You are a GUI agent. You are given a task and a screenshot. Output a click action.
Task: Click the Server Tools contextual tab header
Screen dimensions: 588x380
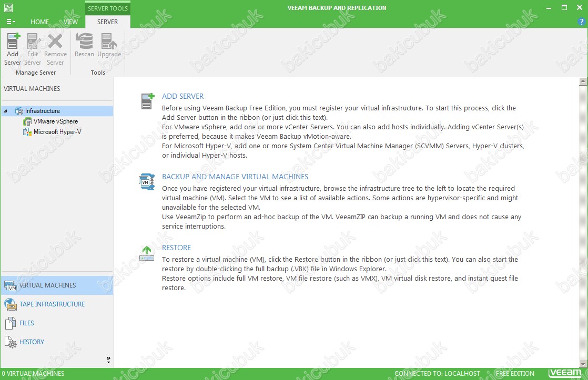click(108, 8)
